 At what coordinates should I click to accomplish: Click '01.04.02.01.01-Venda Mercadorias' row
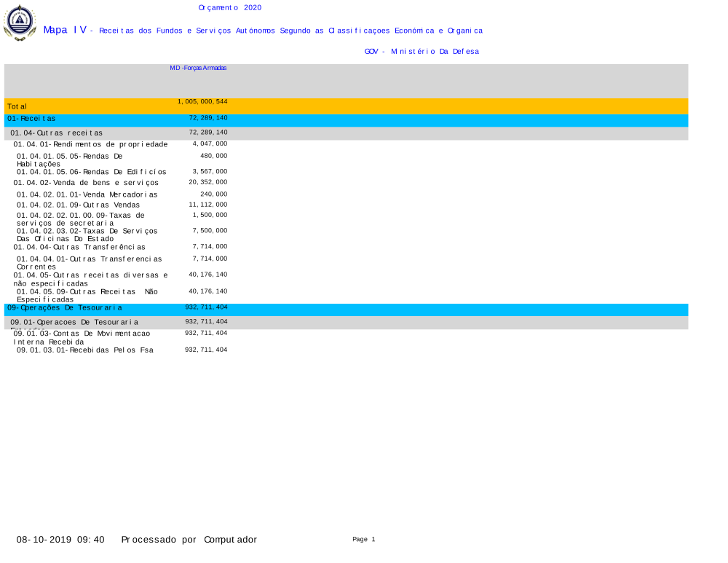87,195
